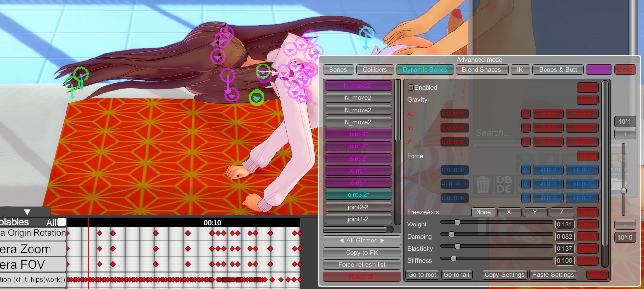Select the joint 4* dynamic bone
This screenshot has width=644, height=289.
[358, 146]
